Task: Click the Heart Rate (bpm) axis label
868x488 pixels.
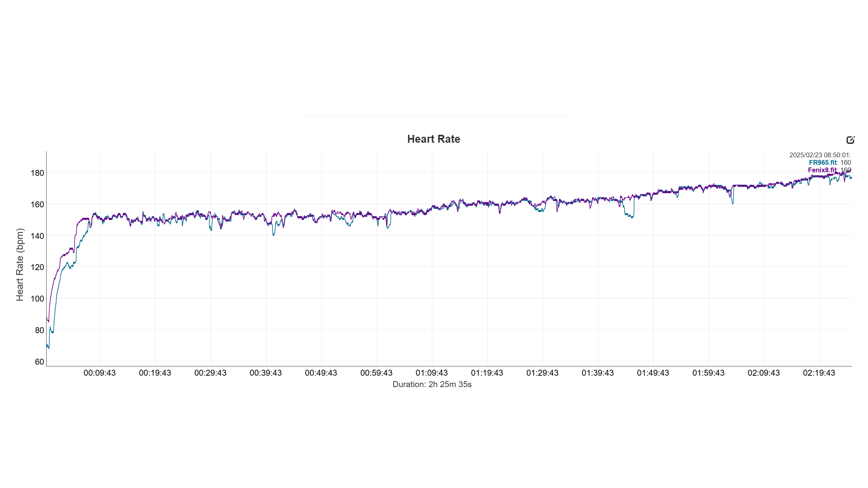Action: [20, 264]
